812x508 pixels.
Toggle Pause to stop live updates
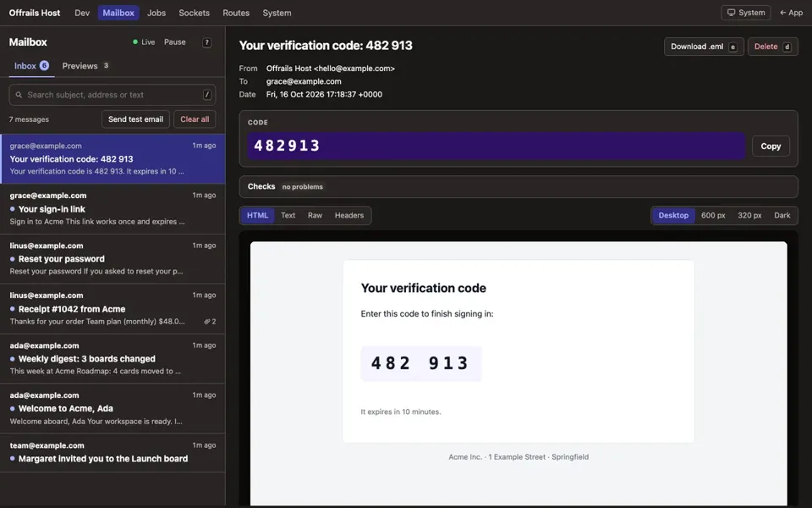[174, 42]
